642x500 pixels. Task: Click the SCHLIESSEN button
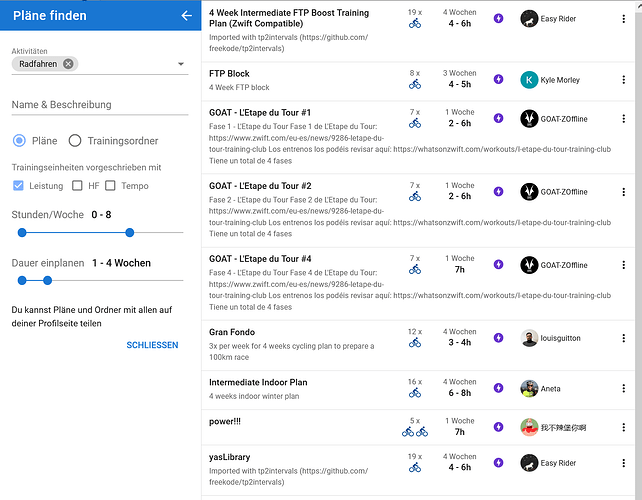(x=152, y=345)
